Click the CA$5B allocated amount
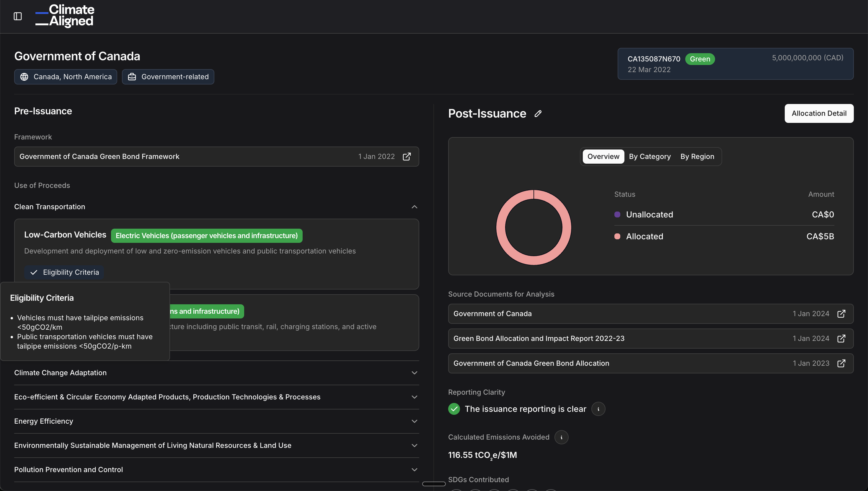 click(x=820, y=236)
